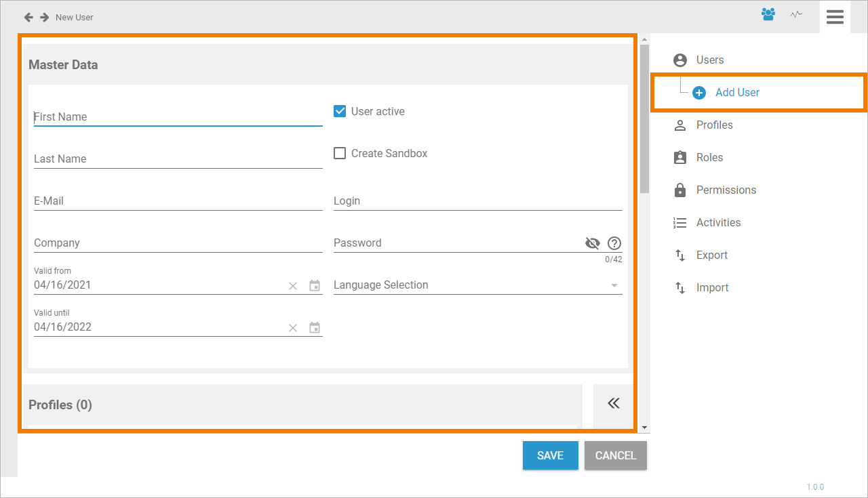Show password help question mark icon
Screen dimensions: 868x498
coord(614,243)
